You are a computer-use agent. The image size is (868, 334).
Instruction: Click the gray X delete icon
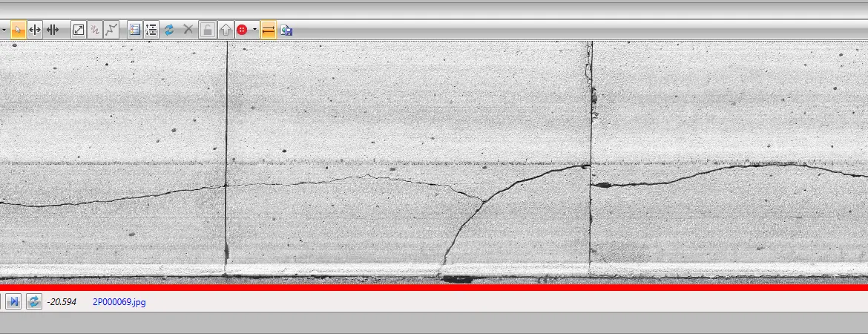pyautogui.click(x=188, y=30)
